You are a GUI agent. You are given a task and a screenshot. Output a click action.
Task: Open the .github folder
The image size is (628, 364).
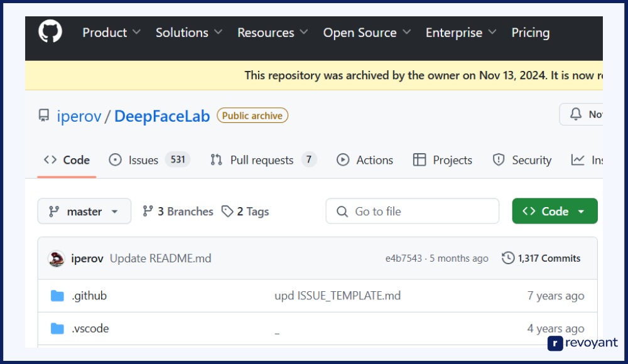click(x=89, y=296)
